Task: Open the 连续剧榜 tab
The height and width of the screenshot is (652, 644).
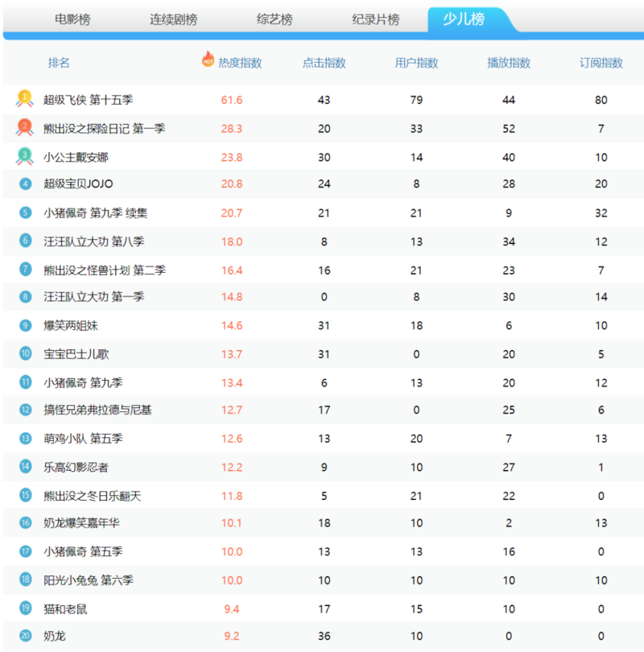Action: point(173,19)
